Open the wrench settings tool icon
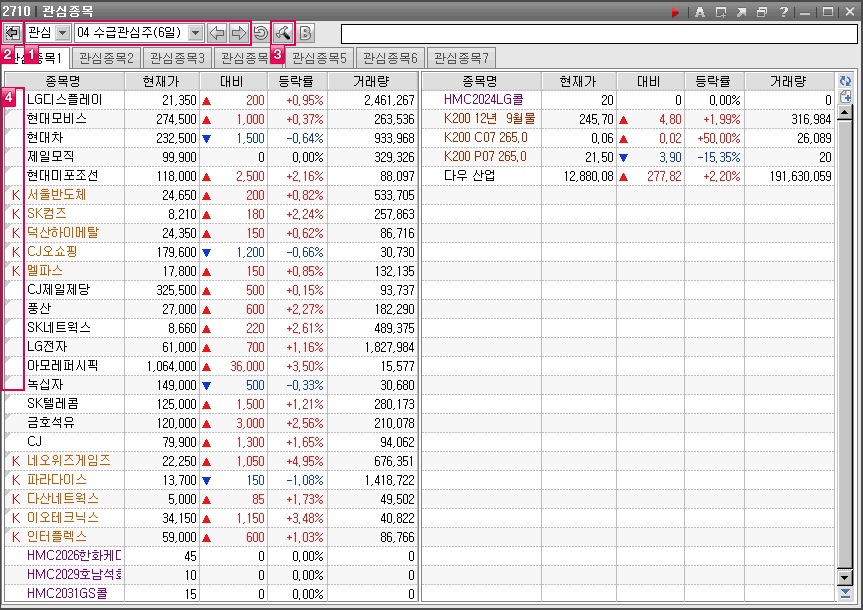The height and width of the screenshot is (610, 863). [283, 33]
